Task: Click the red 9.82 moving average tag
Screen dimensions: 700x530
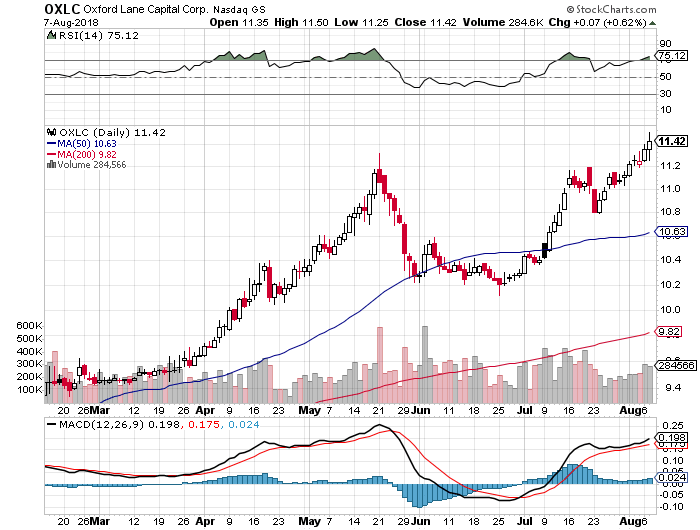Action: [x=671, y=332]
